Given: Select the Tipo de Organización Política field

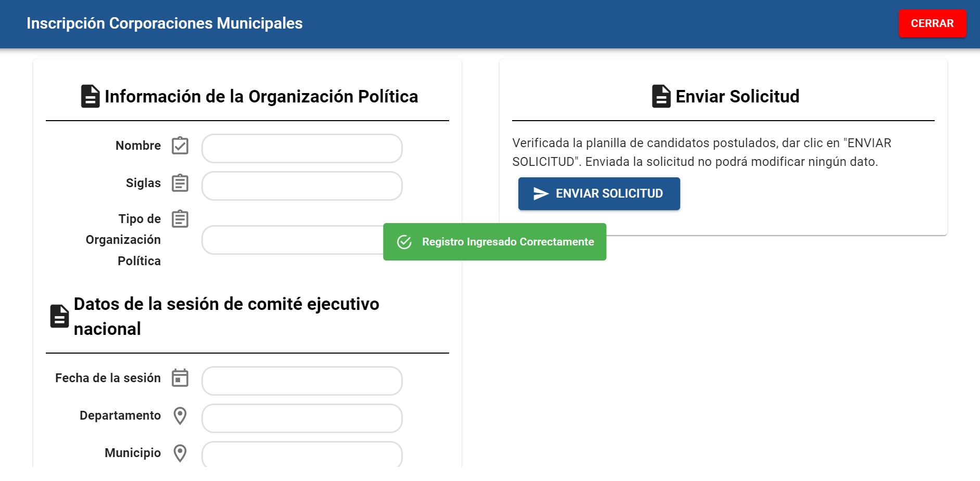Looking at the screenshot, I should click(292, 240).
